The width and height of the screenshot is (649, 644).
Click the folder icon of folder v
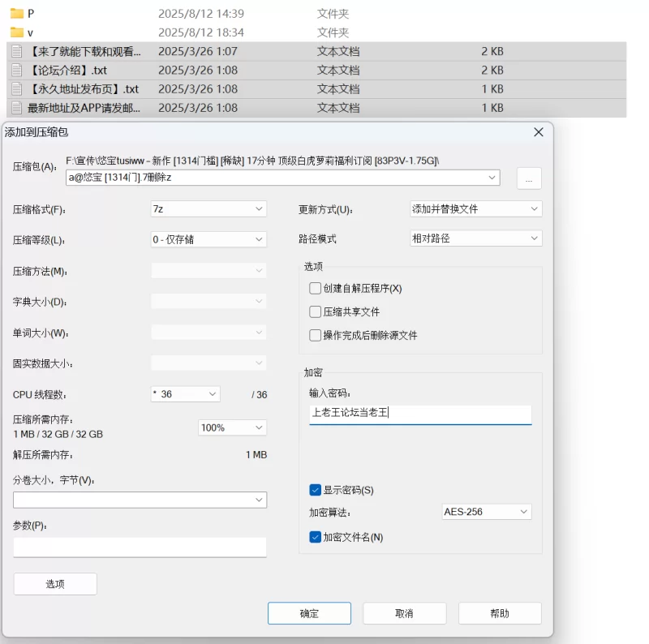click(x=16, y=32)
